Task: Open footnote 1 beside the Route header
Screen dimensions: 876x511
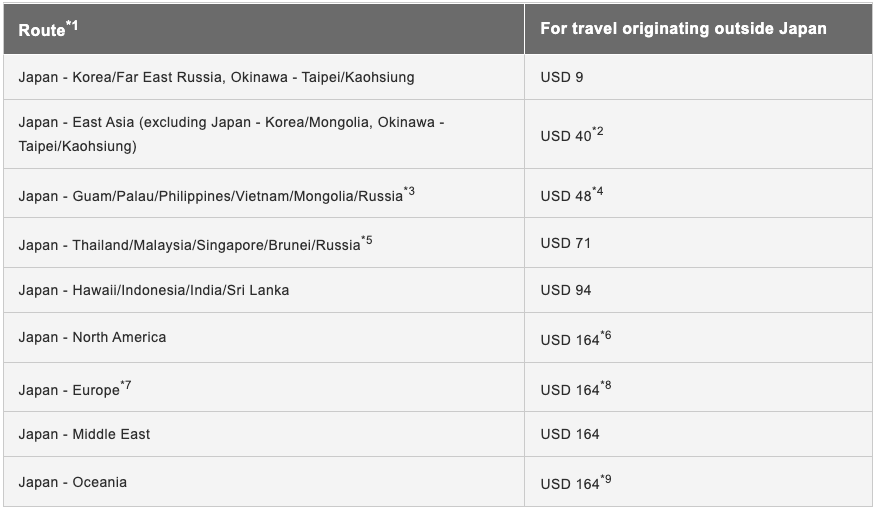Action: [72, 24]
